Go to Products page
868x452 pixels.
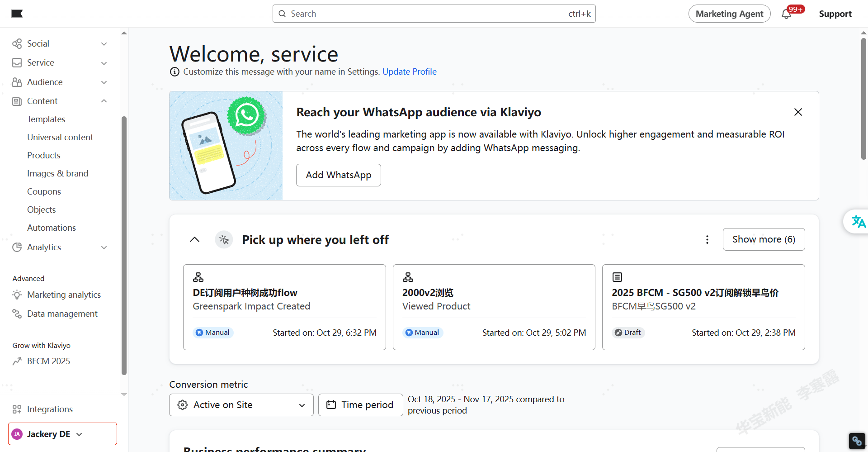(x=44, y=155)
